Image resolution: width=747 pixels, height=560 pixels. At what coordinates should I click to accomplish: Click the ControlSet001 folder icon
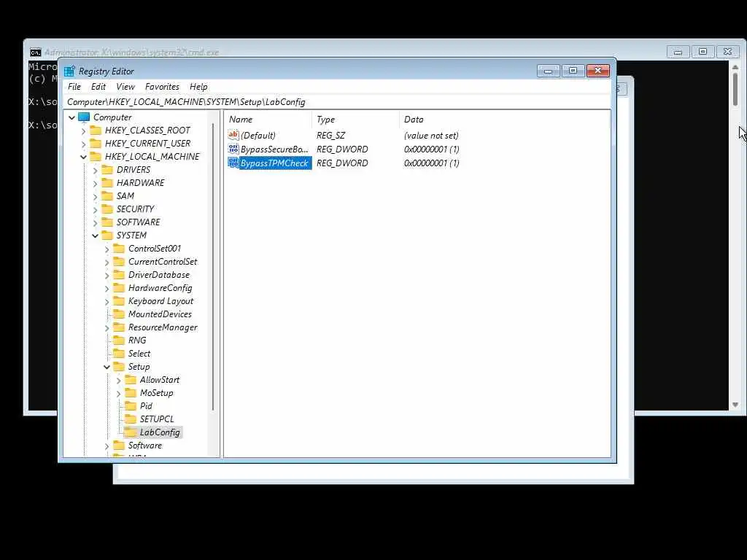click(119, 249)
